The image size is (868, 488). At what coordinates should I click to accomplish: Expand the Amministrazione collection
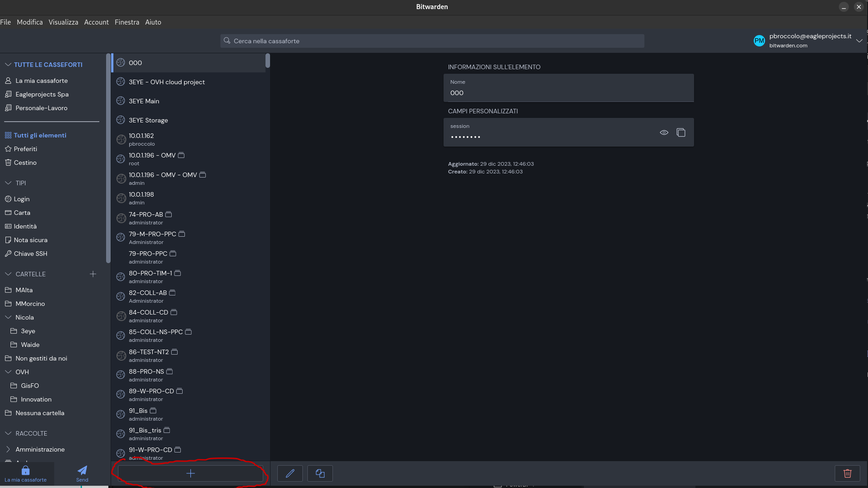coord(8,449)
